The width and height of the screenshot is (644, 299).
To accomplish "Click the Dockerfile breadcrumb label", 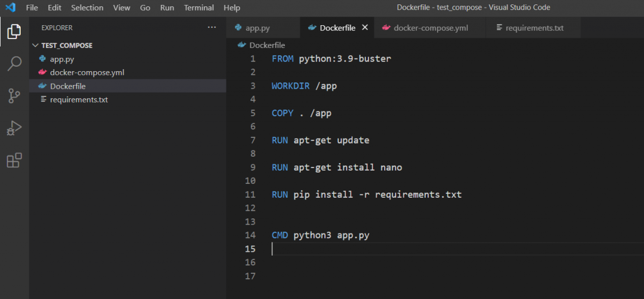I will tap(267, 45).
